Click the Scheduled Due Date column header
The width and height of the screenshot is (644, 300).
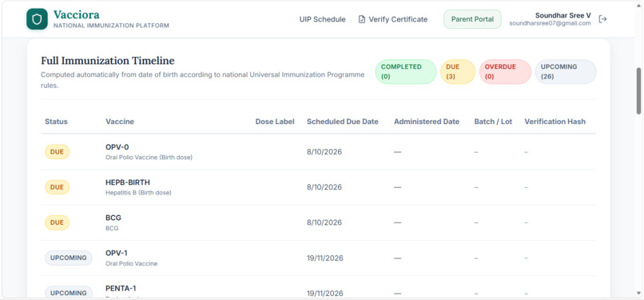343,122
